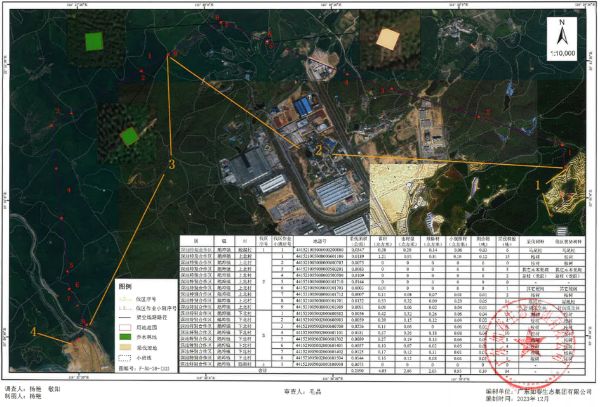Viewport: 600px width, 407px height.
Task: Select the blue-roofed factory building
Action: [304, 106]
